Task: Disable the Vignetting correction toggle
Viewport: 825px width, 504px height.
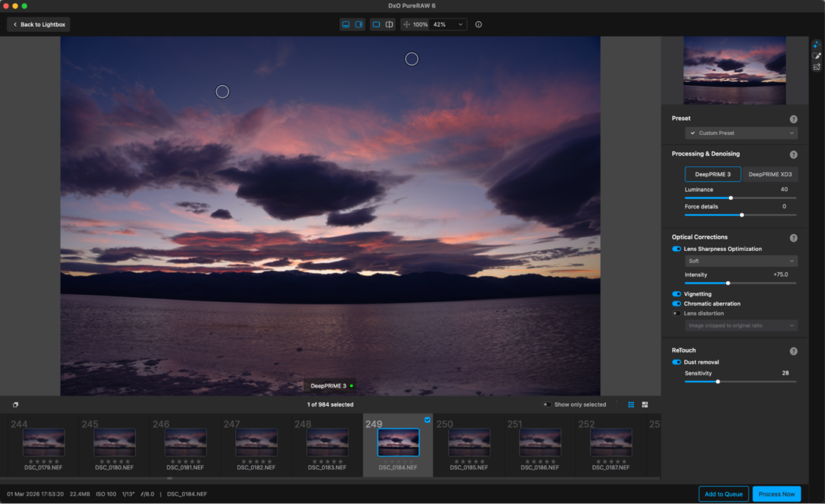Action: click(676, 294)
